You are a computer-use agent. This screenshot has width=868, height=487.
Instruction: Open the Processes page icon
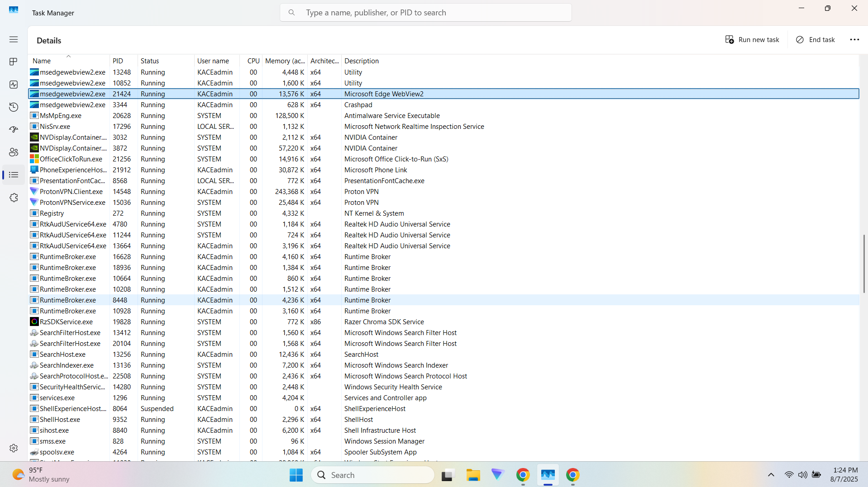tap(14, 61)
